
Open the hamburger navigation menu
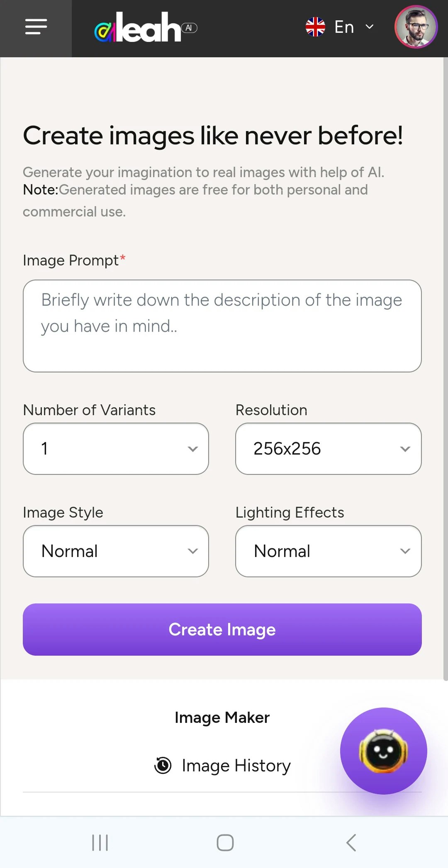(36, 27)
